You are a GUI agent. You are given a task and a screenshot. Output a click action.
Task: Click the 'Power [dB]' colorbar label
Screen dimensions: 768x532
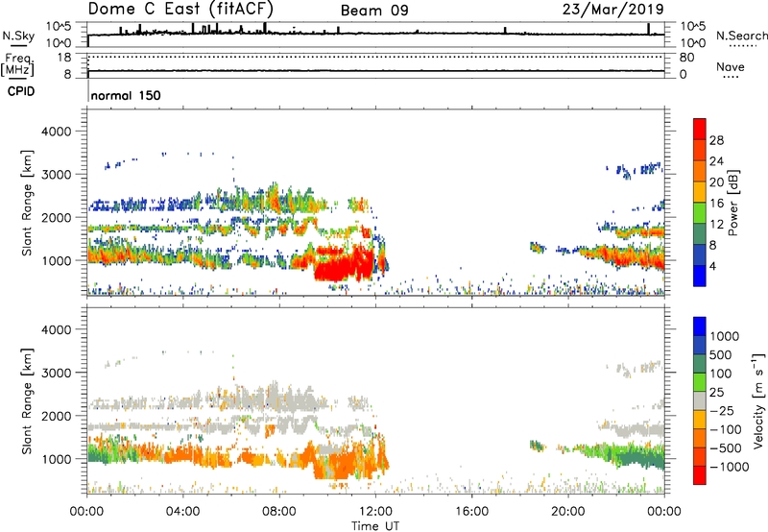[732, 203]
